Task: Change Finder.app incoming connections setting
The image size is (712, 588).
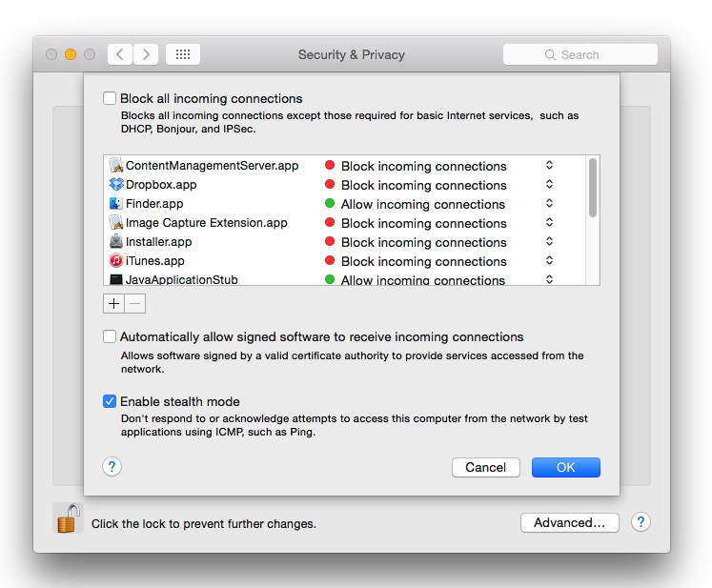Action: [x=549, y=204]
